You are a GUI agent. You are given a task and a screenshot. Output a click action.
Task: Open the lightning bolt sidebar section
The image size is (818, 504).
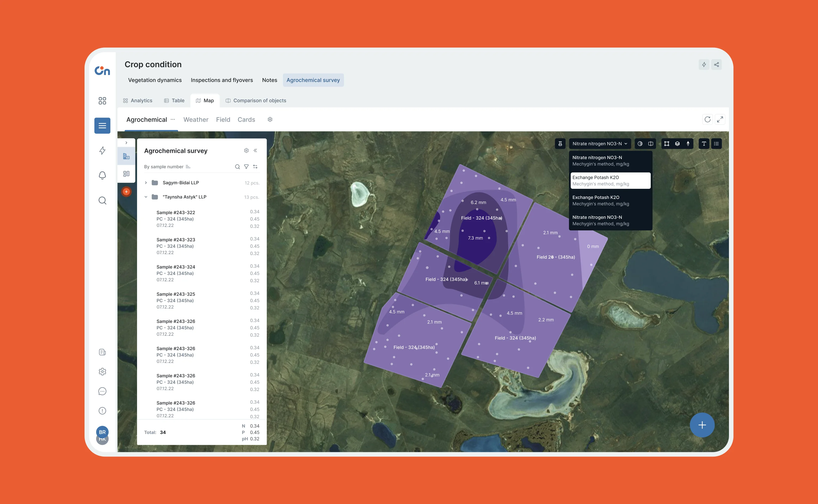[x=102, y=150]
